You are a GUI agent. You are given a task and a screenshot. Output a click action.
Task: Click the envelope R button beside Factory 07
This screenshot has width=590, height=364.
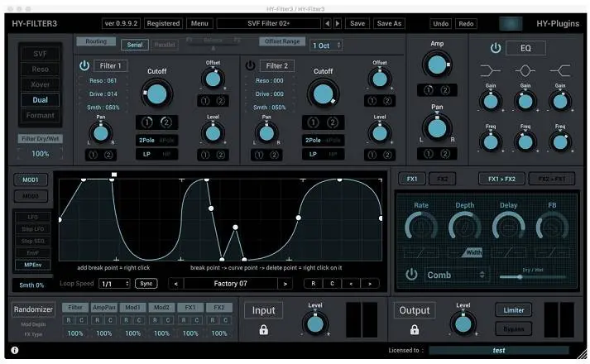point(313,284)
